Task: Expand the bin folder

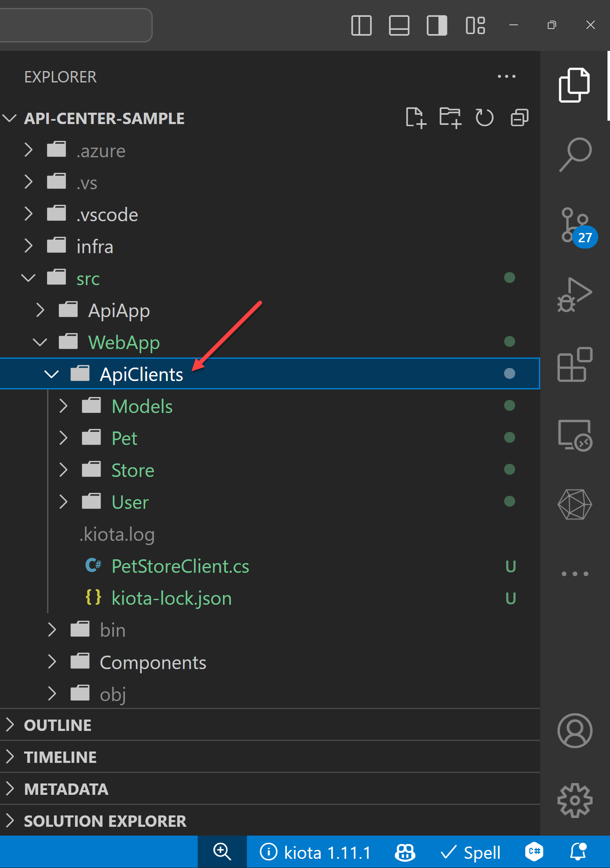Action: point(270,630)
